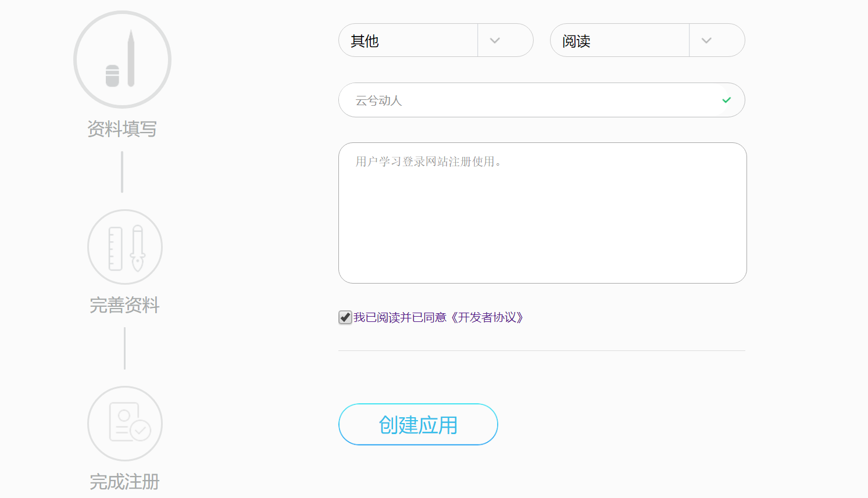Click the 创建应用 button
868x498 pixels.
418,424
